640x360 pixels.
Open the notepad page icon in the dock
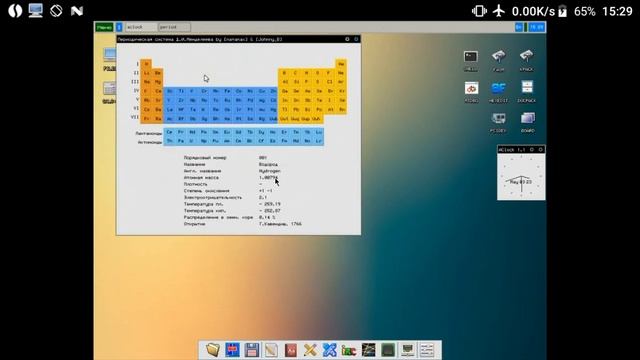pos(271,350)
